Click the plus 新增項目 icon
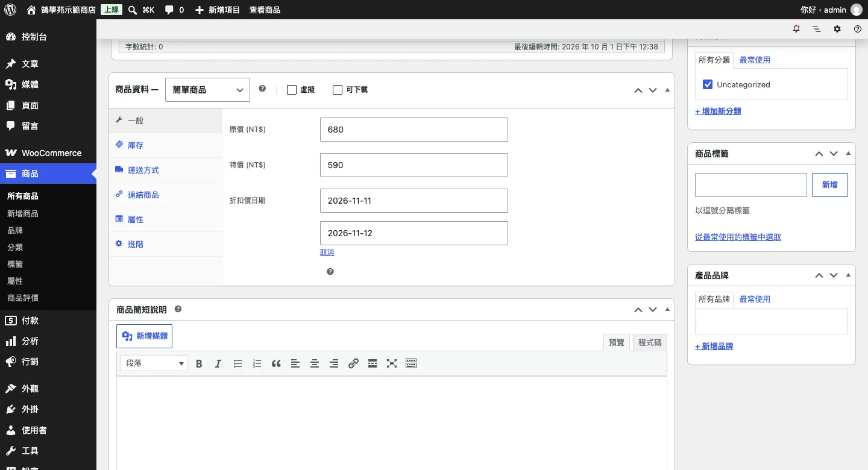 point(200,10)
